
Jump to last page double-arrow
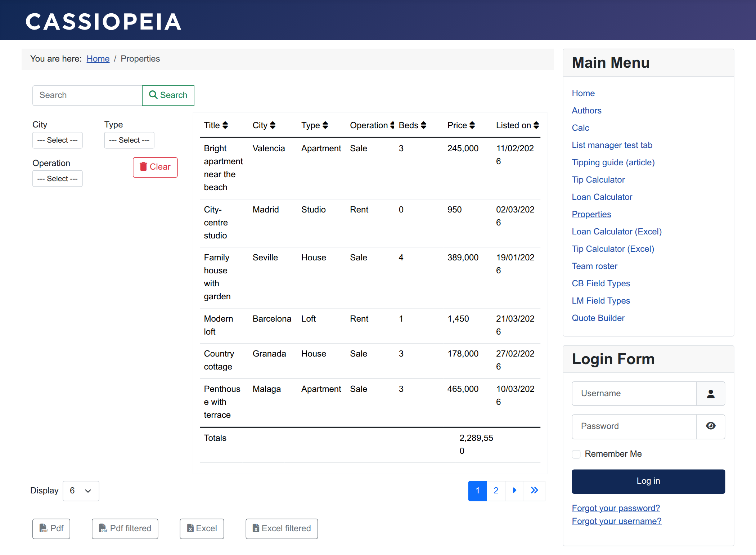[534, 491]
